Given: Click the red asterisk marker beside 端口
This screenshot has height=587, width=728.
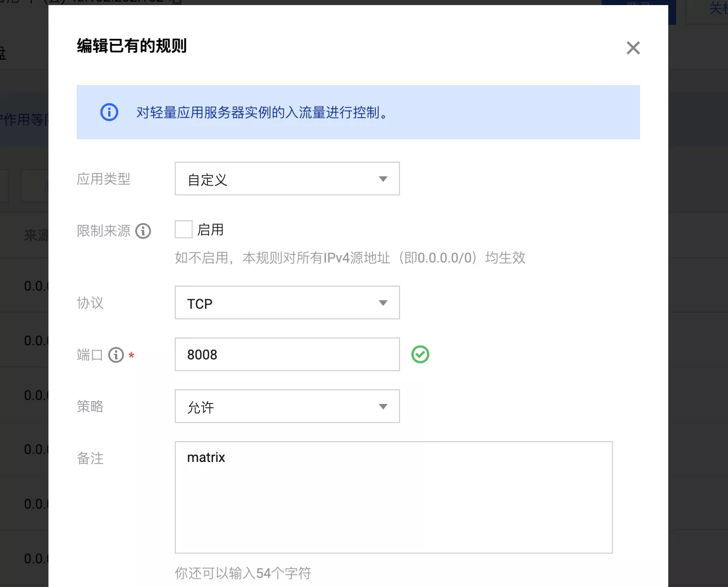Looking at the screenshot, I should tap(131, 356).
